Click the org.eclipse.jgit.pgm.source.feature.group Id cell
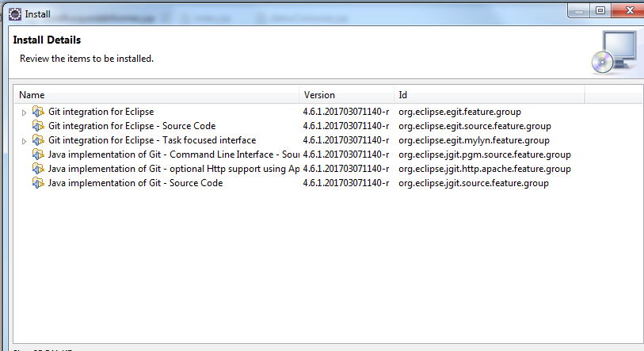 point(484,155)
